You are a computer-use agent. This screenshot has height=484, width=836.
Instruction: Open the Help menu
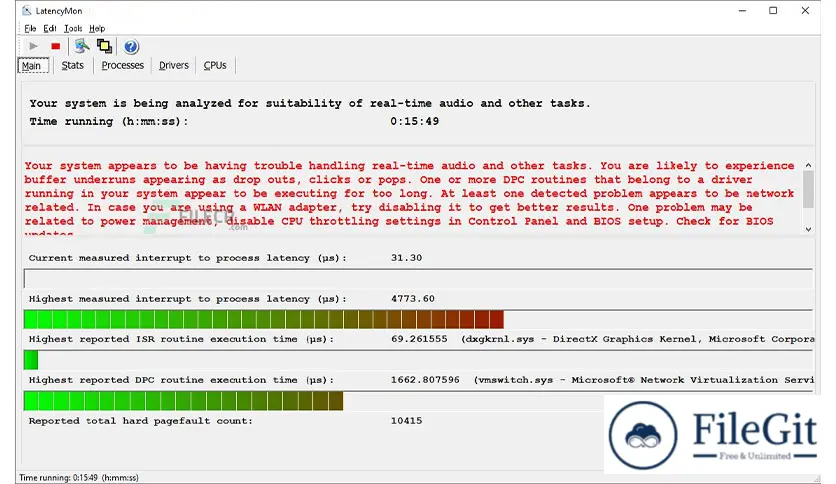(x=97, y=28)
